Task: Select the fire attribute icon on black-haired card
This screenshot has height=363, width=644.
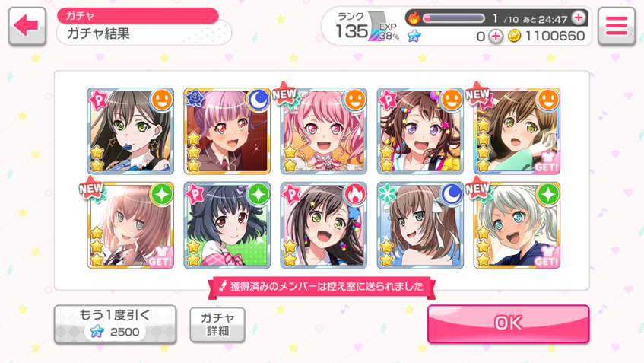Action: (355, 194)
